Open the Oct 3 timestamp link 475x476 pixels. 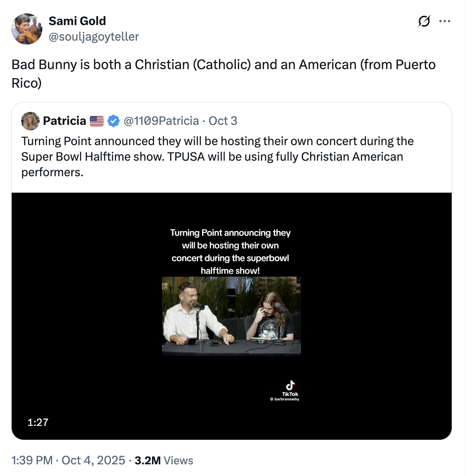223,121
